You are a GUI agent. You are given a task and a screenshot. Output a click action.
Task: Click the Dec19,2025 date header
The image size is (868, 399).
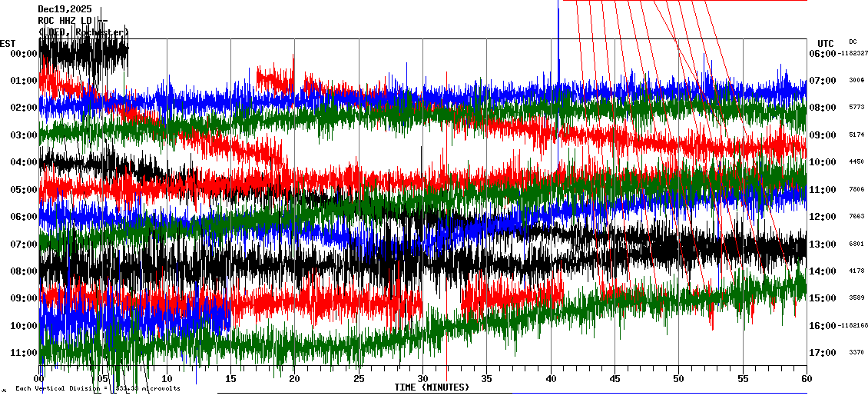[64, 9]
